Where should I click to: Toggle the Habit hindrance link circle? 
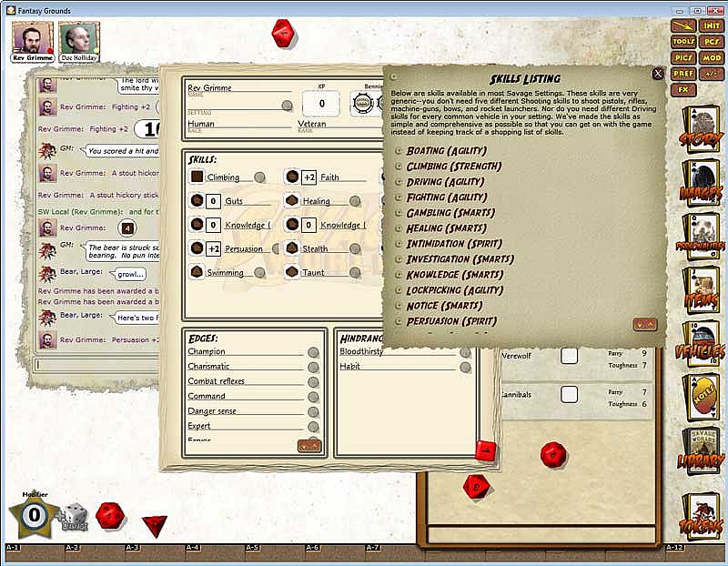pyautogui.click(x=465, y=368)
